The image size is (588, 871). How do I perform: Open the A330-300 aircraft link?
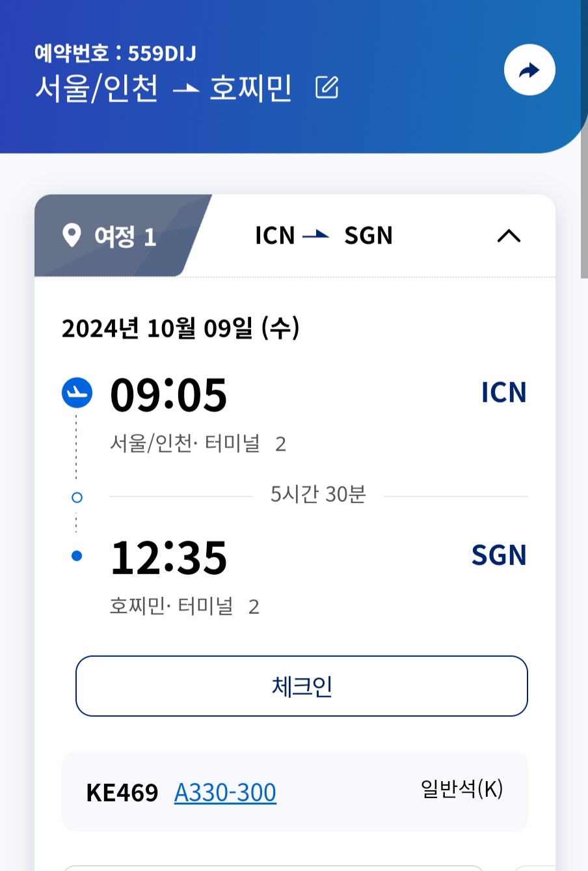click(x=225, y=792)
